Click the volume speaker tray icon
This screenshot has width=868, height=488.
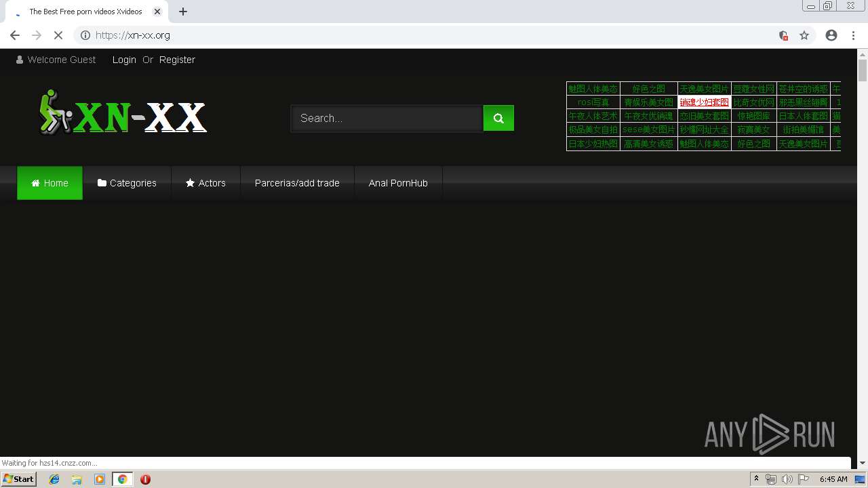click(x=787, y=479)
